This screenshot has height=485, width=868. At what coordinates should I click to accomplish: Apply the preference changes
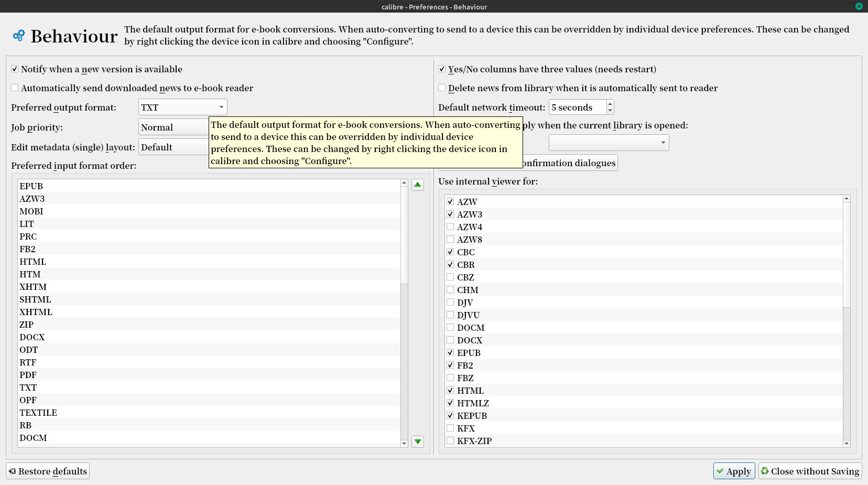tap(734, 471)
